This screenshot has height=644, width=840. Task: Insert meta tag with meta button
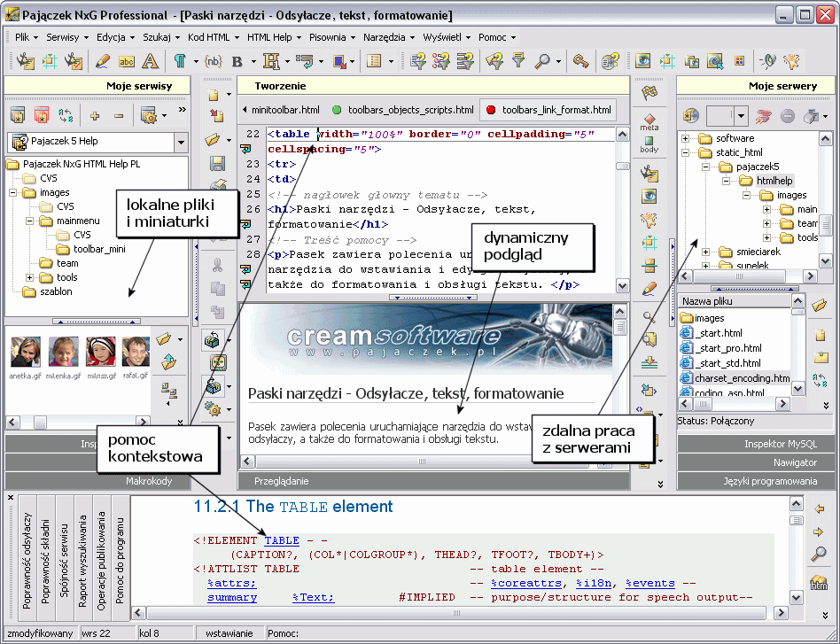pos(649,122)
